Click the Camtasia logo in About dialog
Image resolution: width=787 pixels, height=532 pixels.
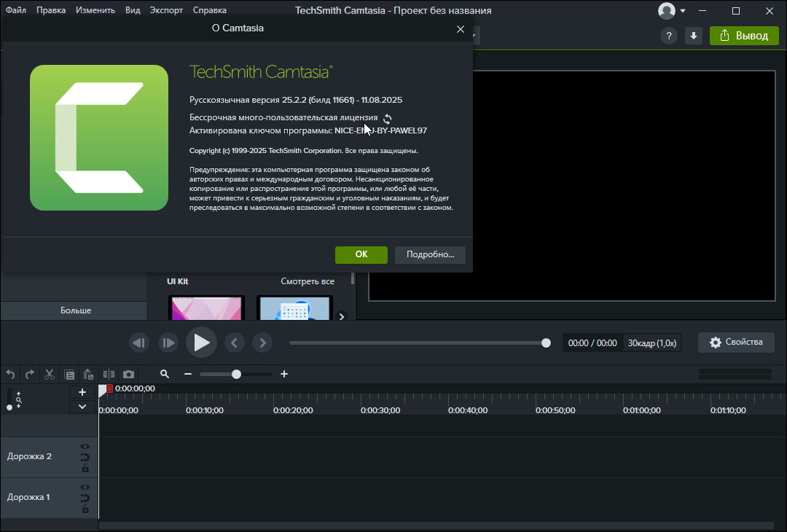(99, 138)
